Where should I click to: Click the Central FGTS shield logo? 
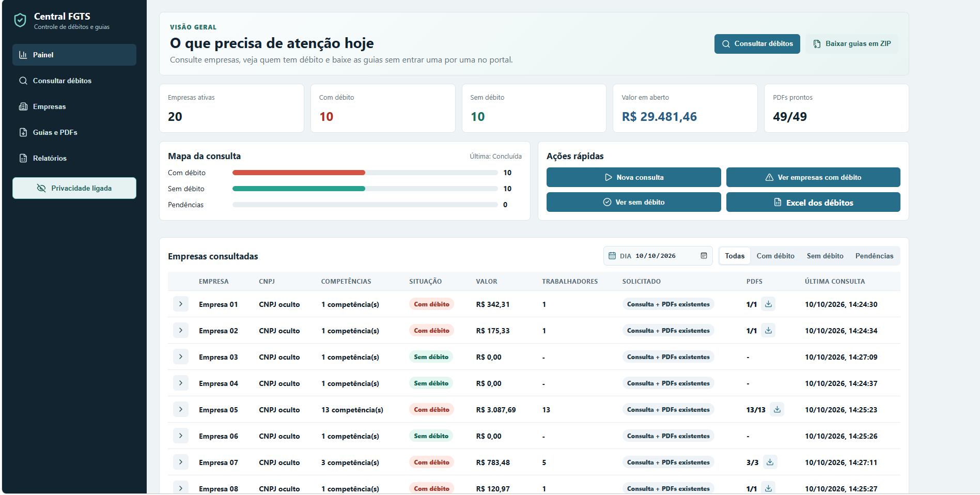(20, 20)
